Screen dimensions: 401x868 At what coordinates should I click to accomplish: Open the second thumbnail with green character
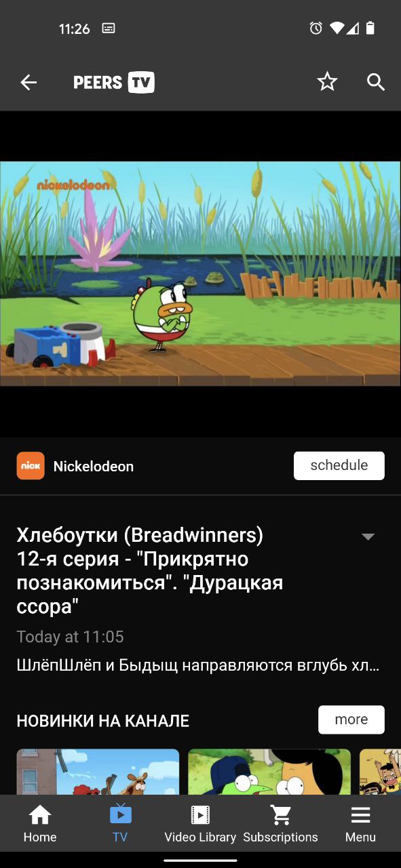[269, 772]
